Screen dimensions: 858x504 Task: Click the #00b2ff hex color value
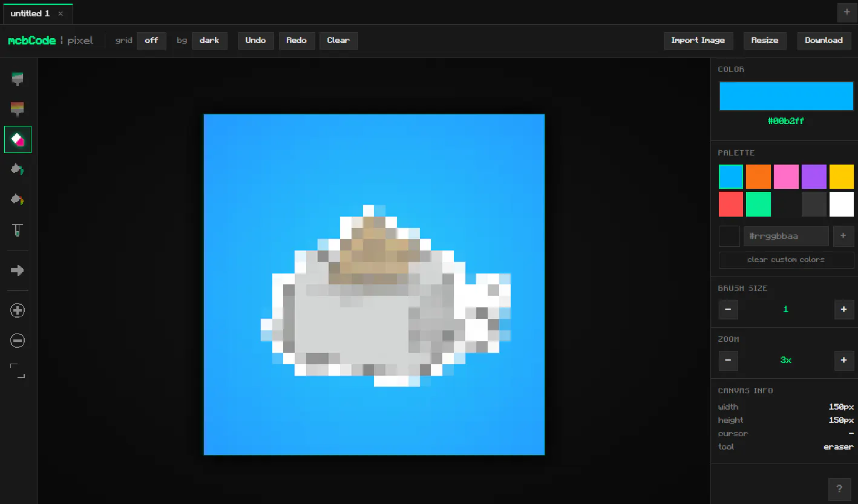786,121
